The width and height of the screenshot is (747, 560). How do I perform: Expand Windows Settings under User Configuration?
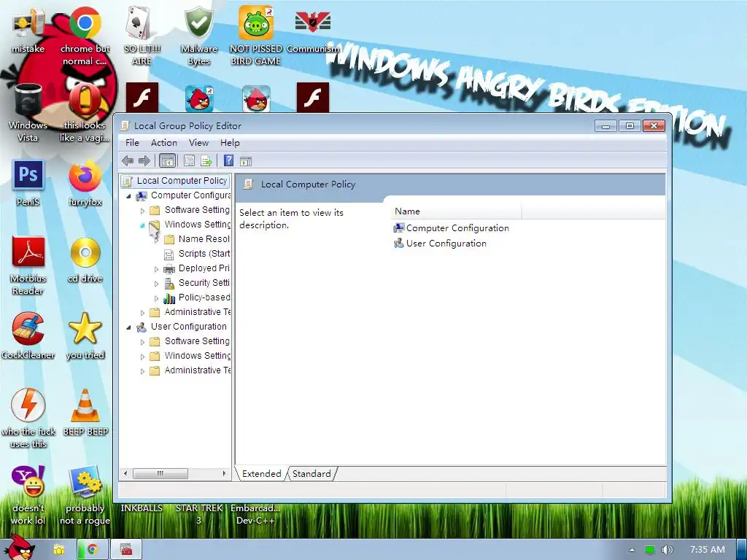click(142, 356)
